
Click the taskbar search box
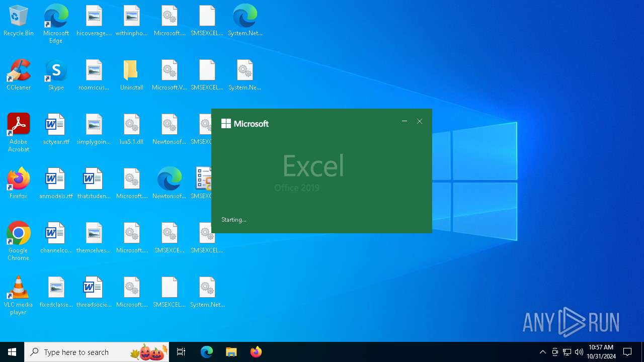pos(97,352)
